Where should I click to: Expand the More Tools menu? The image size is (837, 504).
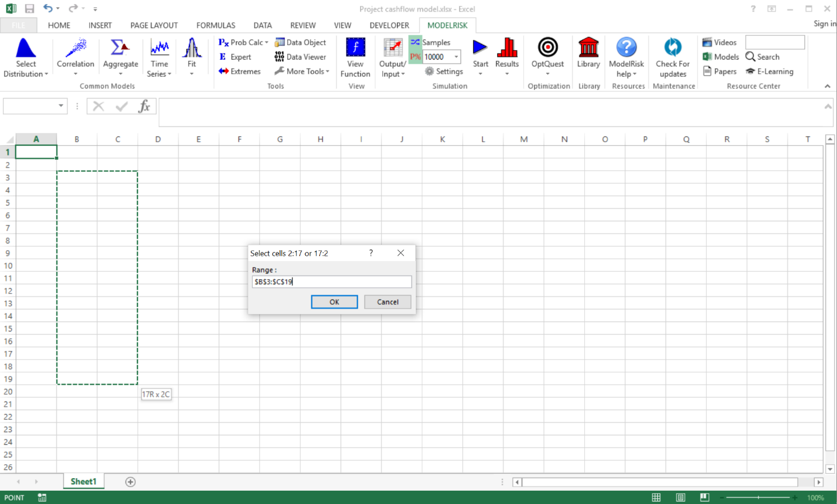click(x=302, y=71)
